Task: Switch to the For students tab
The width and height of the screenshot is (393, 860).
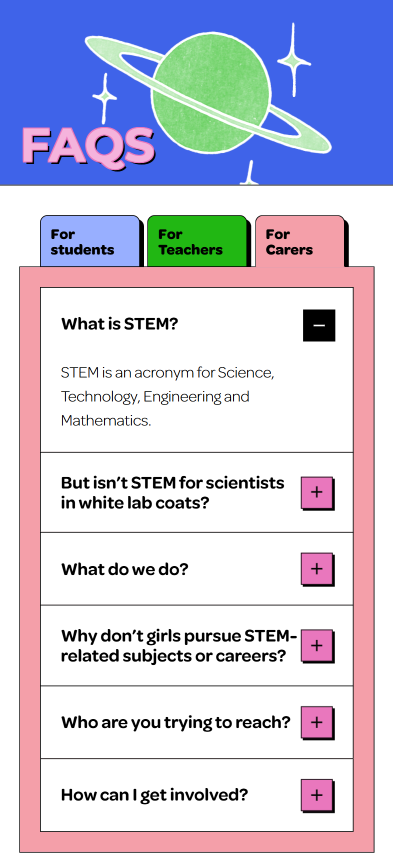Action: pyautogui.click(x=90, y=241)
